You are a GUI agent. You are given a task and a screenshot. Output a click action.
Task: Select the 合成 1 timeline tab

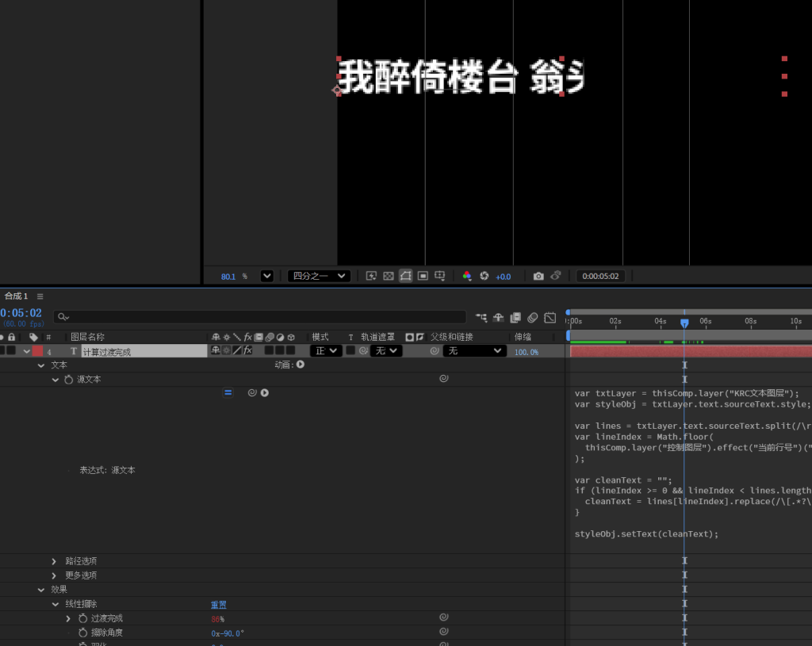tap(16, 296)
